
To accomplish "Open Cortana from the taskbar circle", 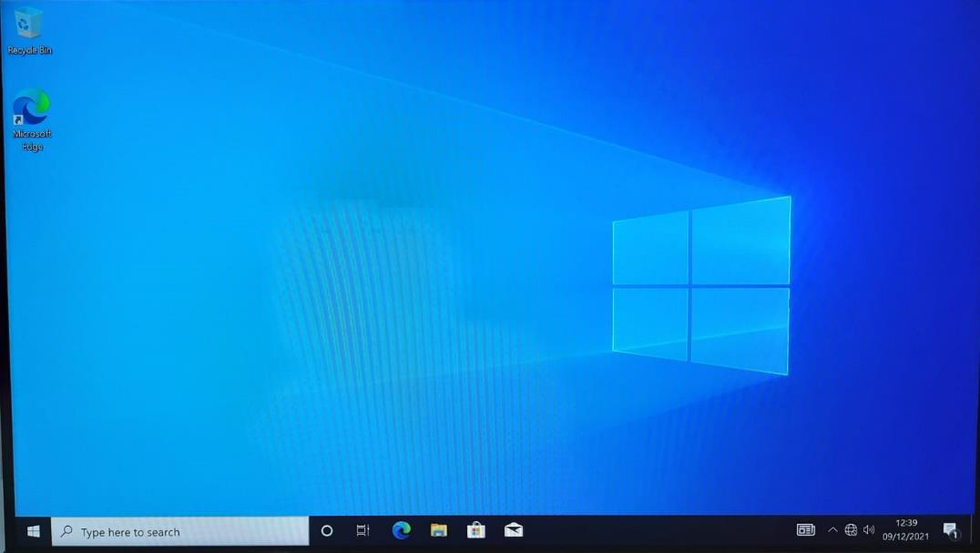I will (x=327, y=531).
